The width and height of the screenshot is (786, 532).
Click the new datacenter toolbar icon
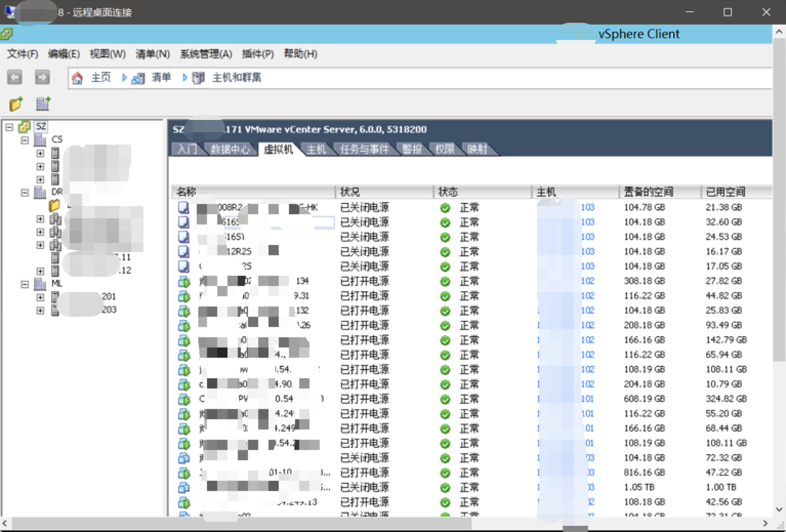(43, 104)
